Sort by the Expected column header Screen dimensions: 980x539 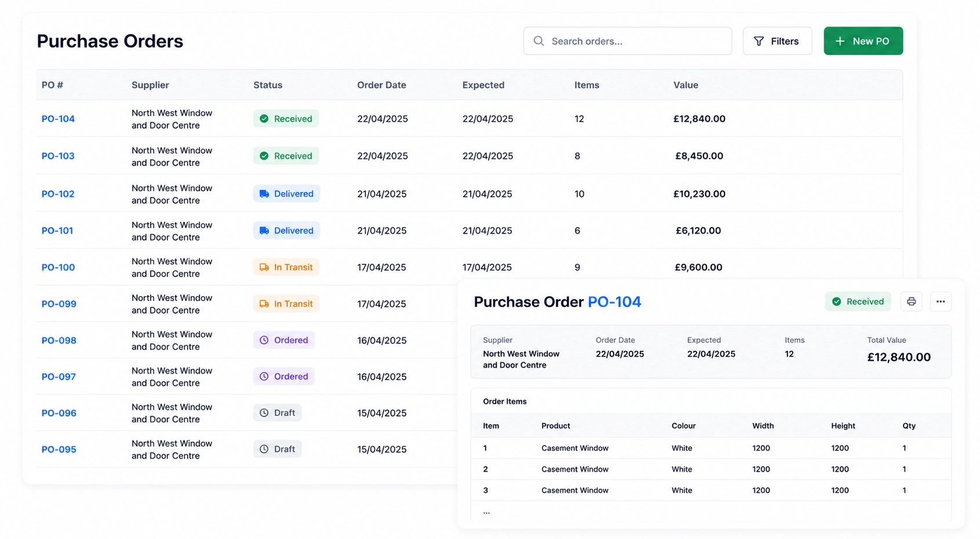click(x=483, y=85)
